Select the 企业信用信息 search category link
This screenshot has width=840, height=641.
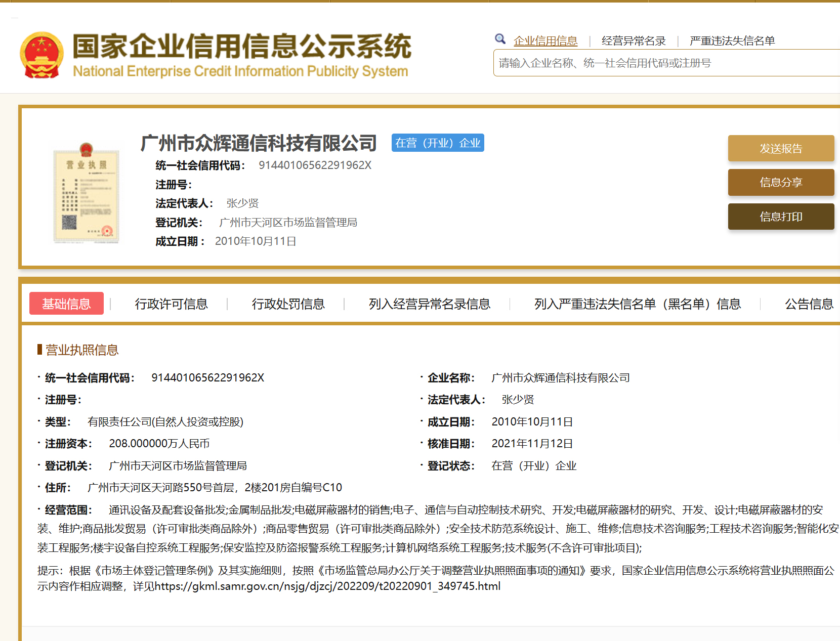point(545,41)
